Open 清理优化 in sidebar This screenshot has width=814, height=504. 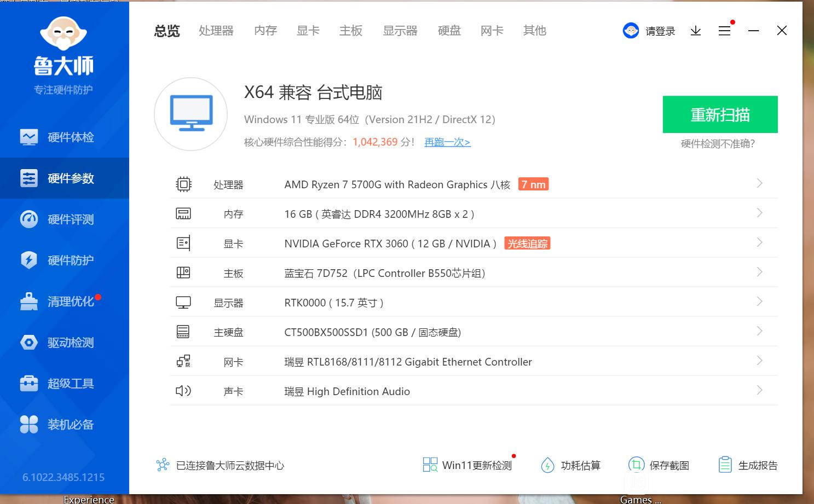click(65, 302)
